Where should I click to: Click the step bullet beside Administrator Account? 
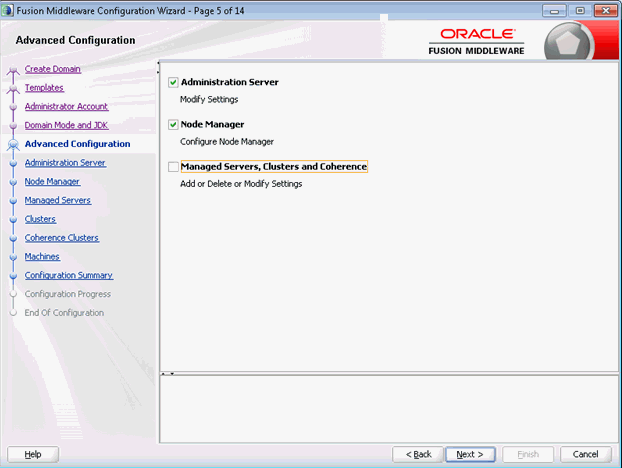pos(13,107)
